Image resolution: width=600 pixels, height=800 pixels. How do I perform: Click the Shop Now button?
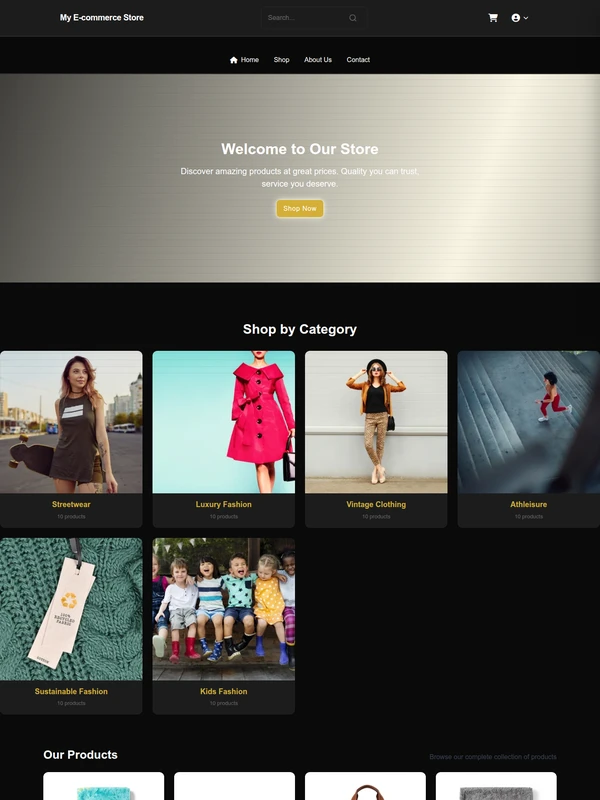[x=300, y=209]
